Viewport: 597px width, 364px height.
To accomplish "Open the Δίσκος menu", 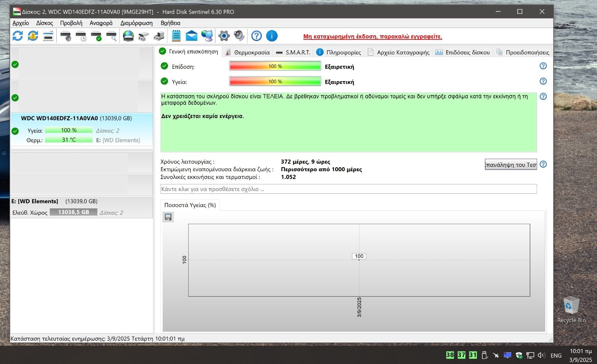I will [x=45, y=23].
